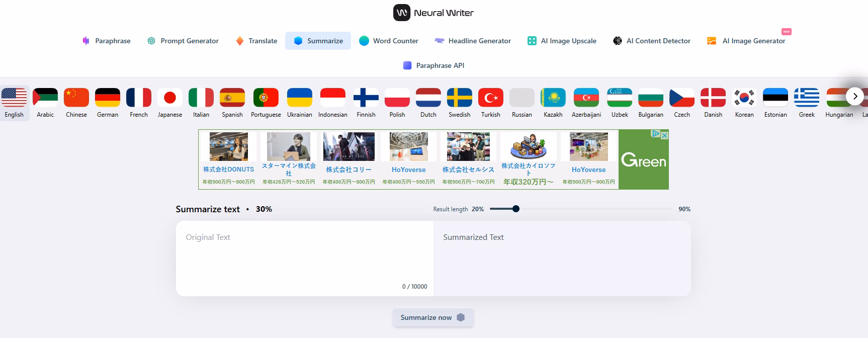868x338 pixels.
Task: Open the 株式会社DONUTS ad thumbnail
Action: 229,146
